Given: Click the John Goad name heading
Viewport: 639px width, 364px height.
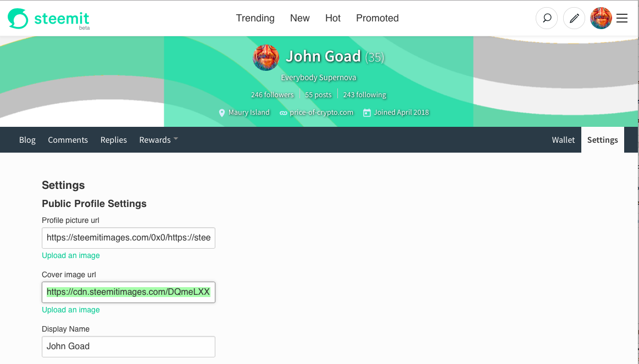Looking at the screenshot, I should pos(323,57).
